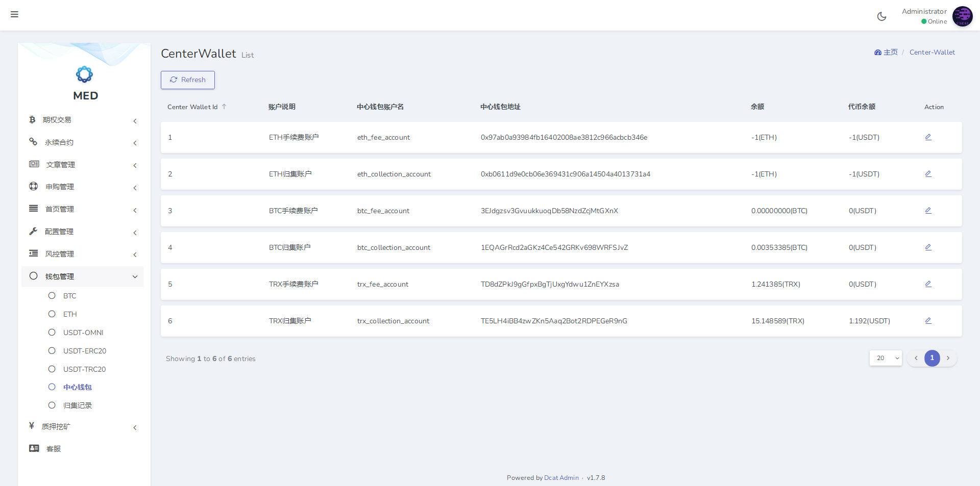Click the MED logo icon

84,74
